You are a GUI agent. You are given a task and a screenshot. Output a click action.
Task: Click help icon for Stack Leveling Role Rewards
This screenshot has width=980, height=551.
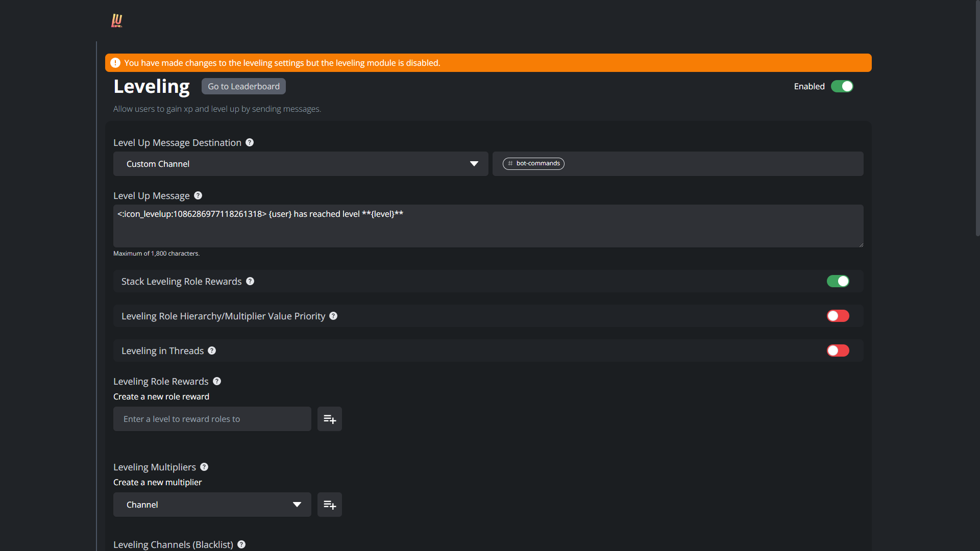tap(250, 282)
